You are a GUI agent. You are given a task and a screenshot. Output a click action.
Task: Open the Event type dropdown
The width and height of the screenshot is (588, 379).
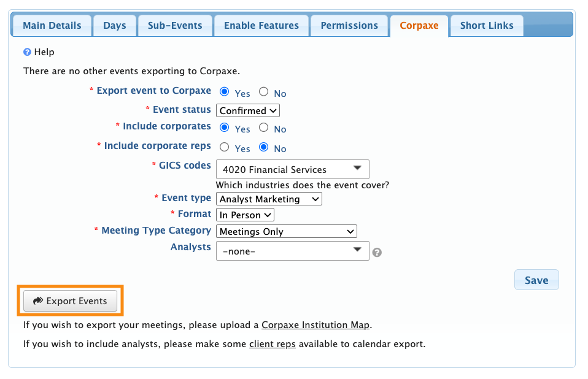click(x=269, y=199)
